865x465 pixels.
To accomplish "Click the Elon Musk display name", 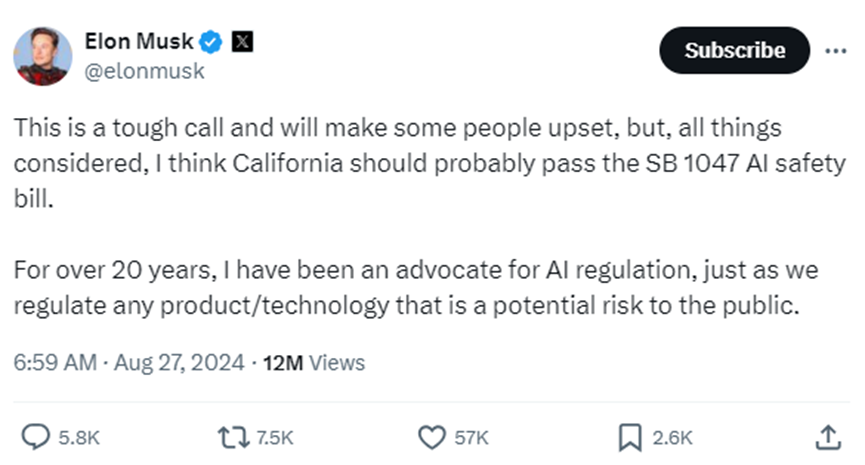I will [140, 42].
